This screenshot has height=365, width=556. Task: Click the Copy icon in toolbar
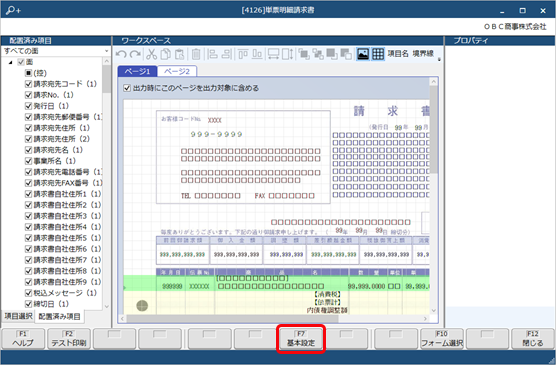[165, 54]
